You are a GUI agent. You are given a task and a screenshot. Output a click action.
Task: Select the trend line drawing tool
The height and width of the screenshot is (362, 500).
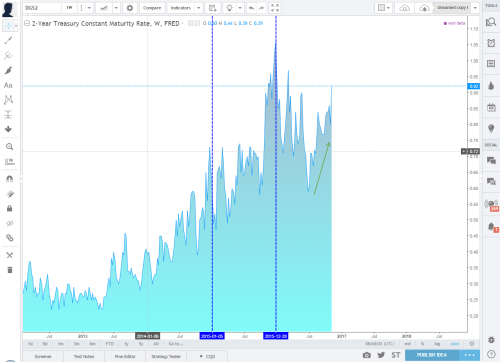(8, 40)
